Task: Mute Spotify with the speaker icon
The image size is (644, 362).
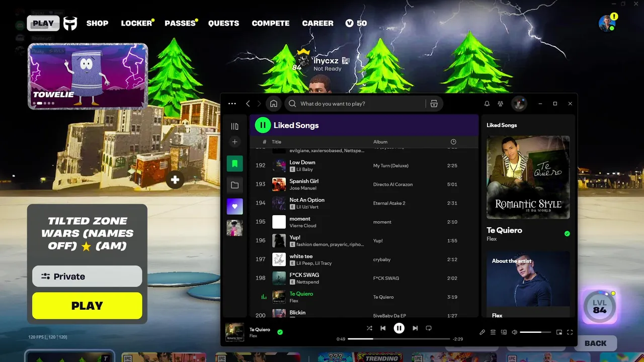Action: click(x=514, y=332)
